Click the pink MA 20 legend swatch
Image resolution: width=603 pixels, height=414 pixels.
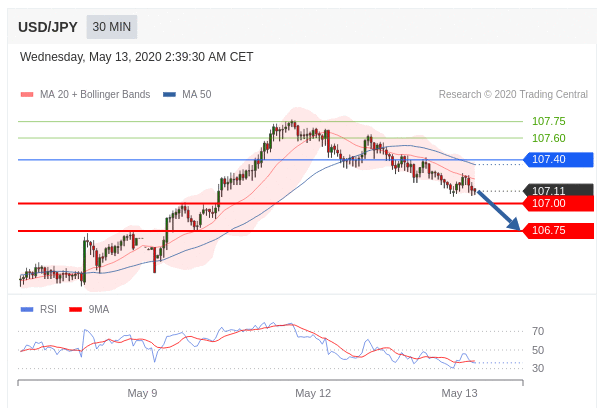tap(27, 95)
